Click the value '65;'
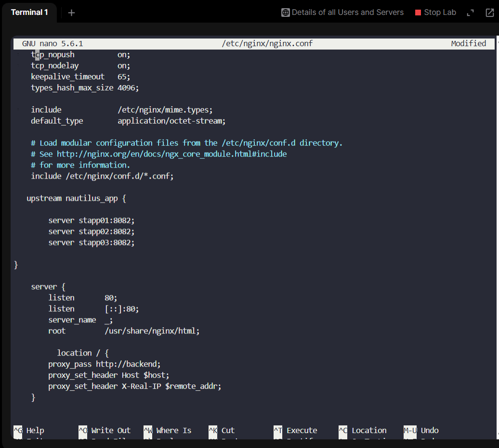 coord(124,77)
